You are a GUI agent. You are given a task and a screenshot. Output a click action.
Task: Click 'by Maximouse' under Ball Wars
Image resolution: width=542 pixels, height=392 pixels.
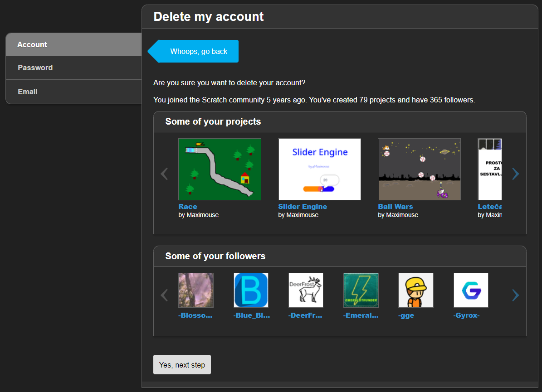coord(398,215)
